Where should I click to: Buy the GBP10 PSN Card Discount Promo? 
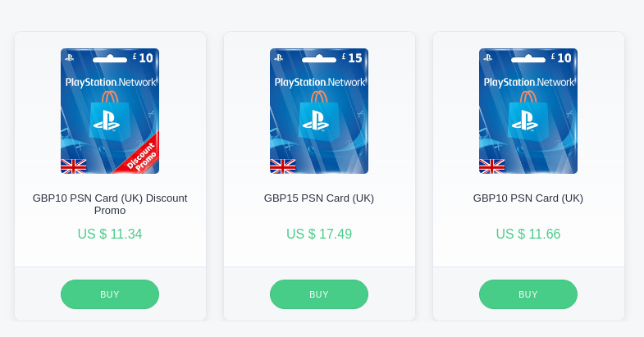pyautogui.click(x=110, y=294)
